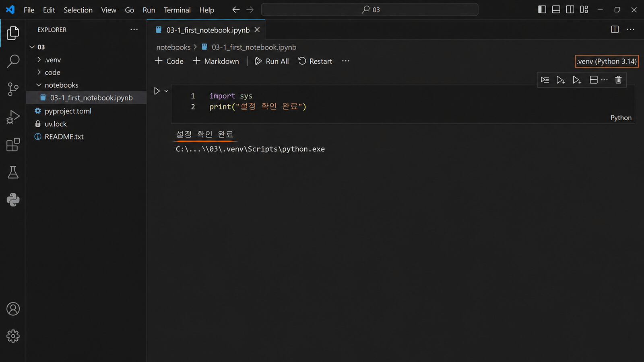
Task: Toggle the primary side bar
Action: [542, 10]
